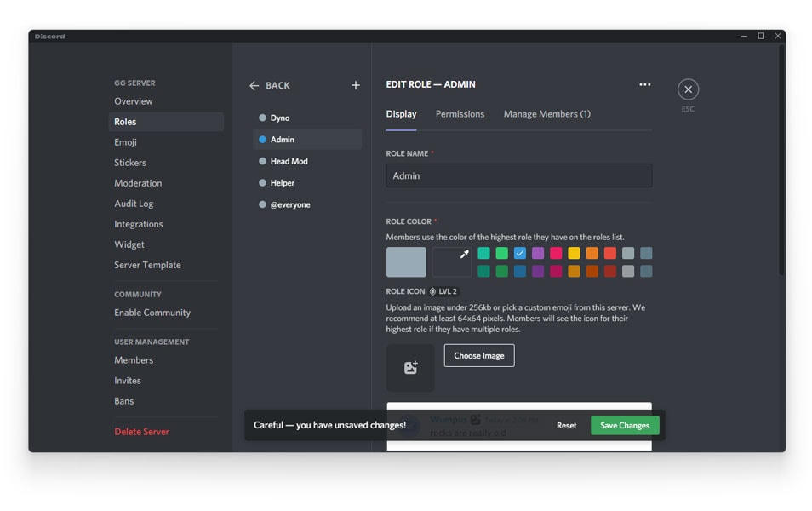
Task: Select the Helper role
Action: [x=307, y=183]
